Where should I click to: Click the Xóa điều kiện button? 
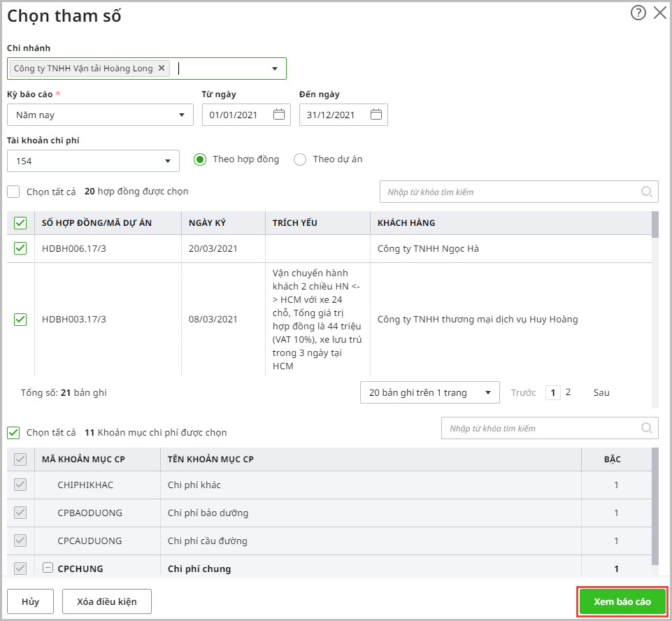point(106,601)
